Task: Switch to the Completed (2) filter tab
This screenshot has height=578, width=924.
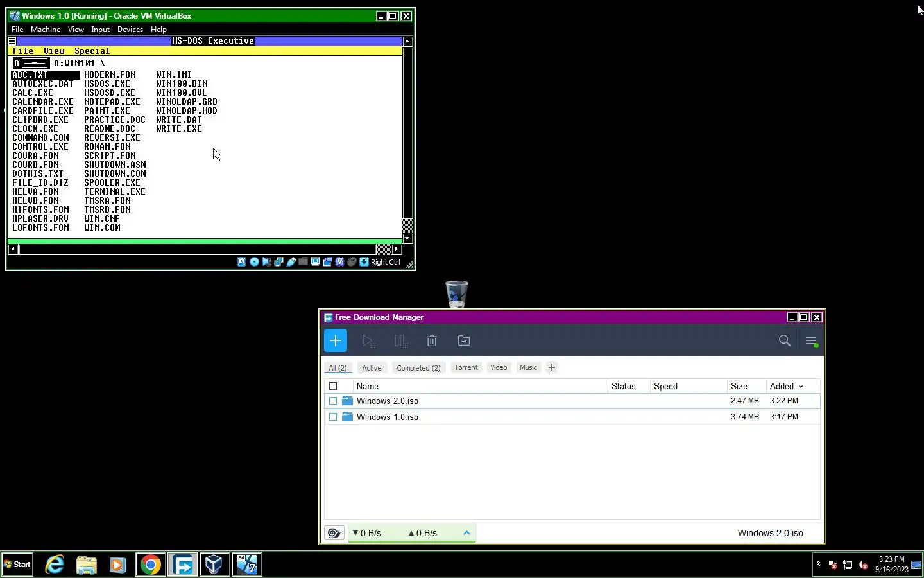Action: click(x=418, y=368)
